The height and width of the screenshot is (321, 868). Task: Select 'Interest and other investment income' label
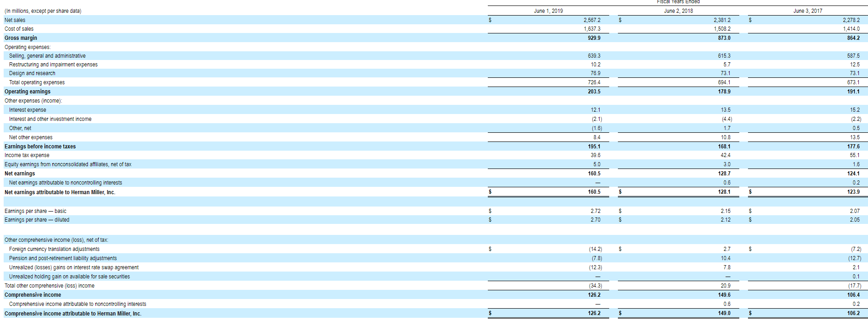click(x=50, y=119)
